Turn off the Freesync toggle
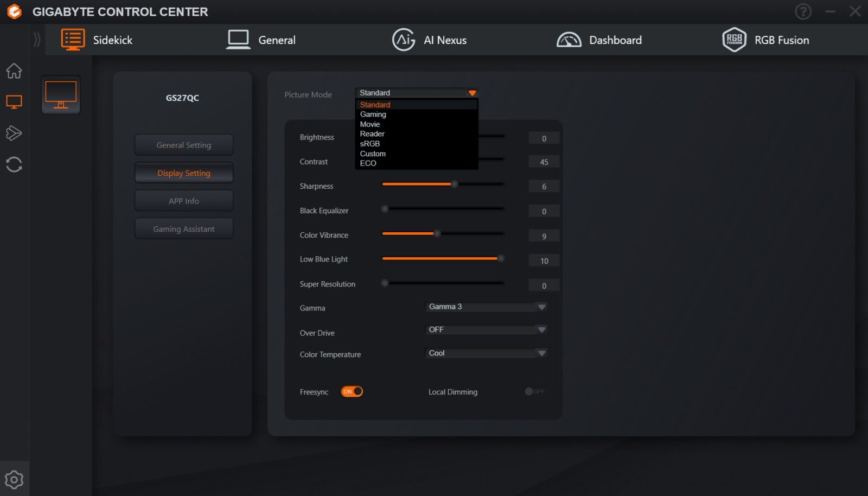 [352, 391]
